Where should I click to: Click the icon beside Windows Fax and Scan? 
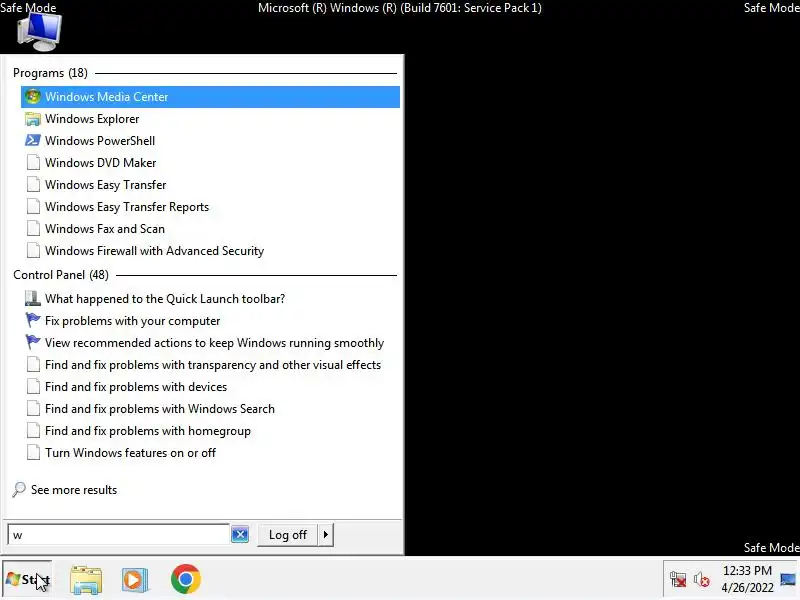(33, 229)
